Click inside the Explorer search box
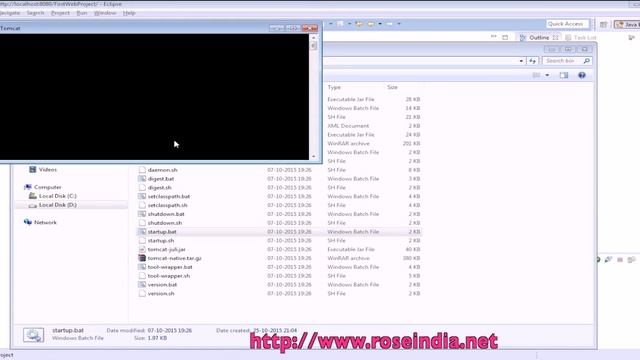Viewport: 640px width, 360px height. tap(562, 61)
